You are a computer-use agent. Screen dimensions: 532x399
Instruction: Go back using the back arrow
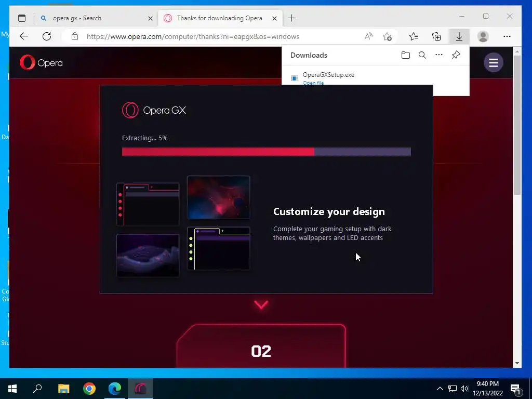click(x=24, y=36)
